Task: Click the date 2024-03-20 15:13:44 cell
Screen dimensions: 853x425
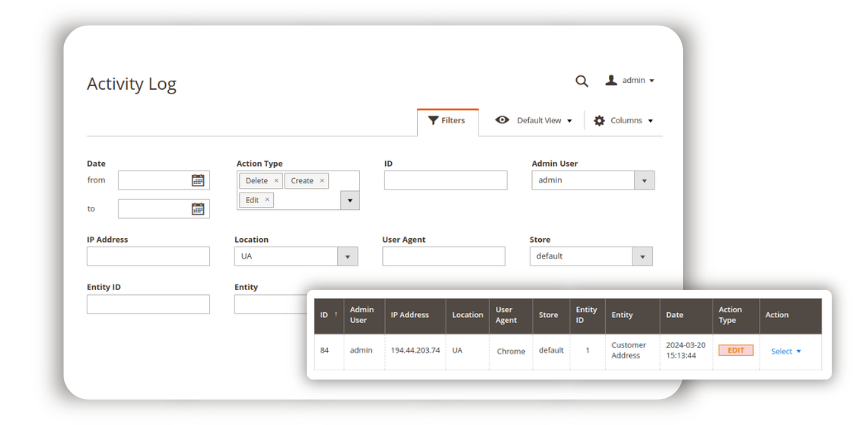Action: (685, 350)
